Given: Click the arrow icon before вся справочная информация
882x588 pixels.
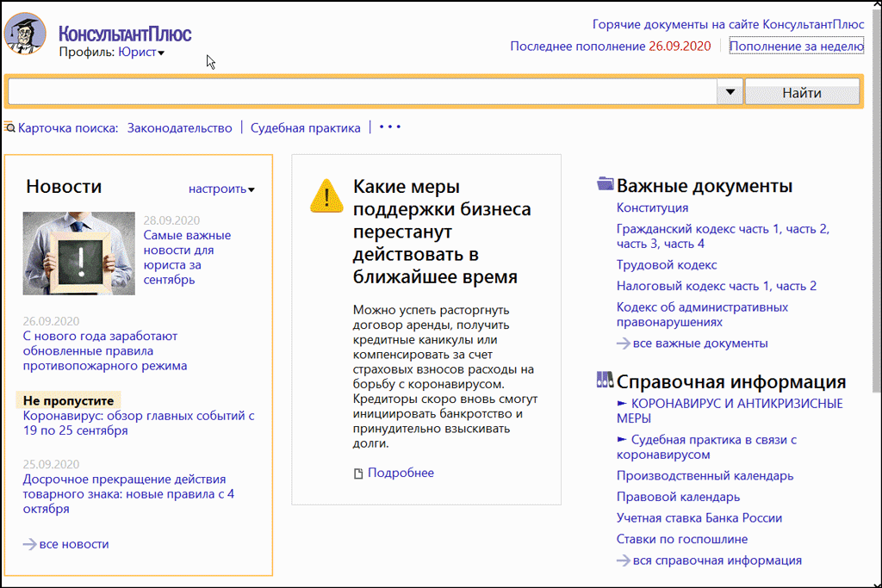Looking at the screenshot, I should click(x=624, y=560).
